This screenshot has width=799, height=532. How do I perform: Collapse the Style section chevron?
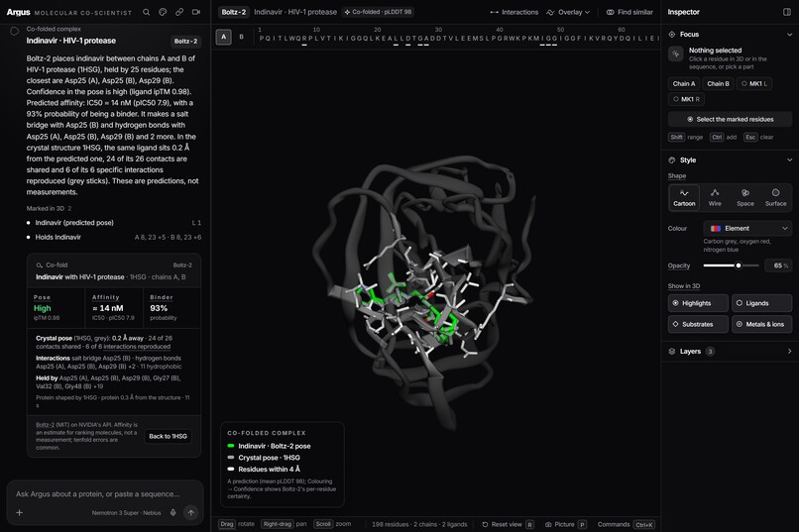pyautogui.click(x=789, y=160)
